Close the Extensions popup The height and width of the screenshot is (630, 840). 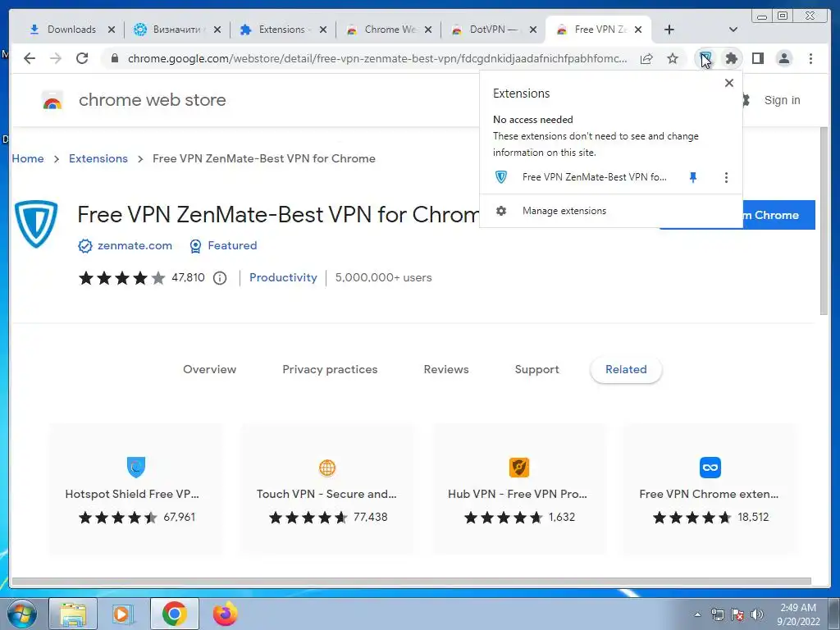(x=728, y=83)
